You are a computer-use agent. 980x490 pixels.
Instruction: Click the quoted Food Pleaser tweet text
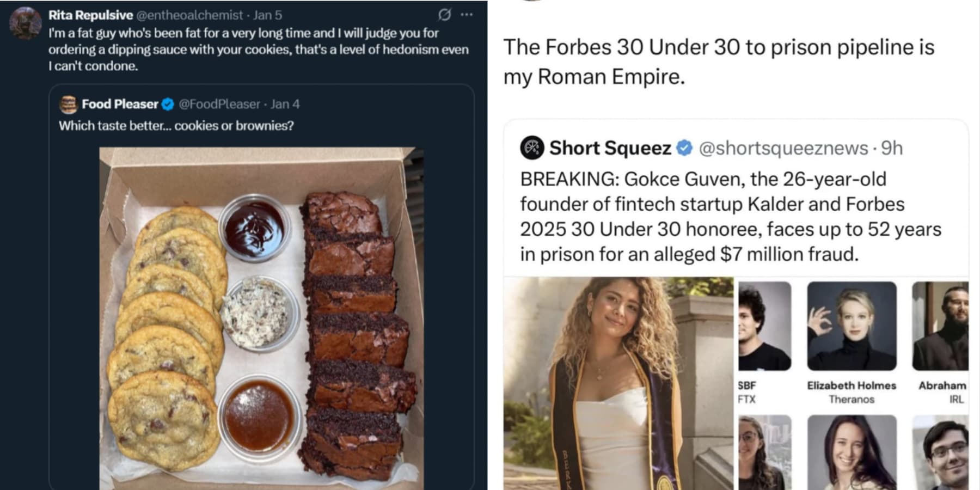click(x=176, y=126)
